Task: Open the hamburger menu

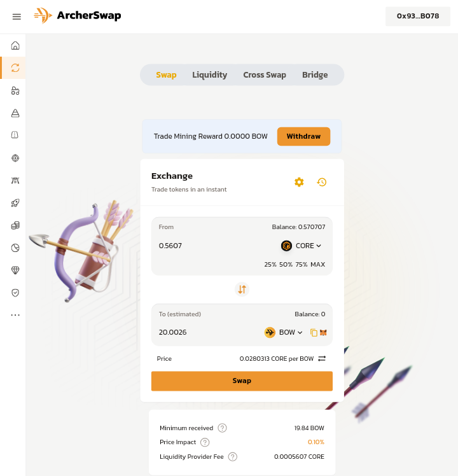Action: click(x=17, y=17)
